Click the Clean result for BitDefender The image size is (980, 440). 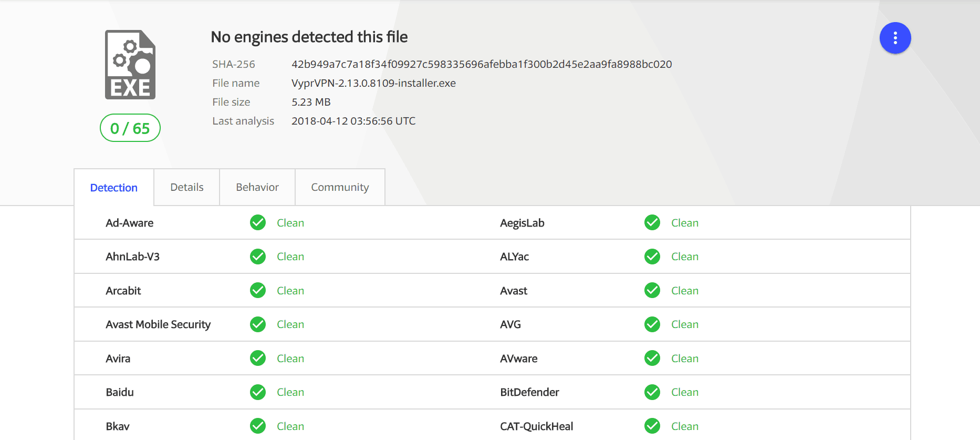click(x=685, y=392)
